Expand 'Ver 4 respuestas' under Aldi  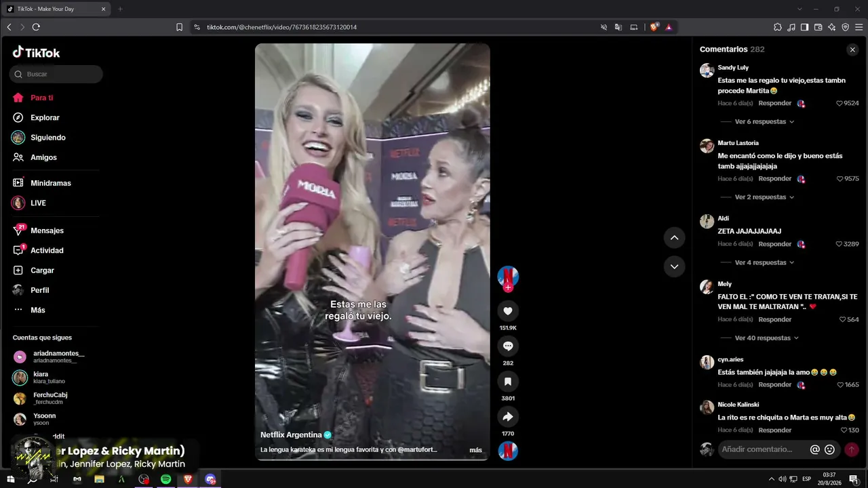pos(764,262)
